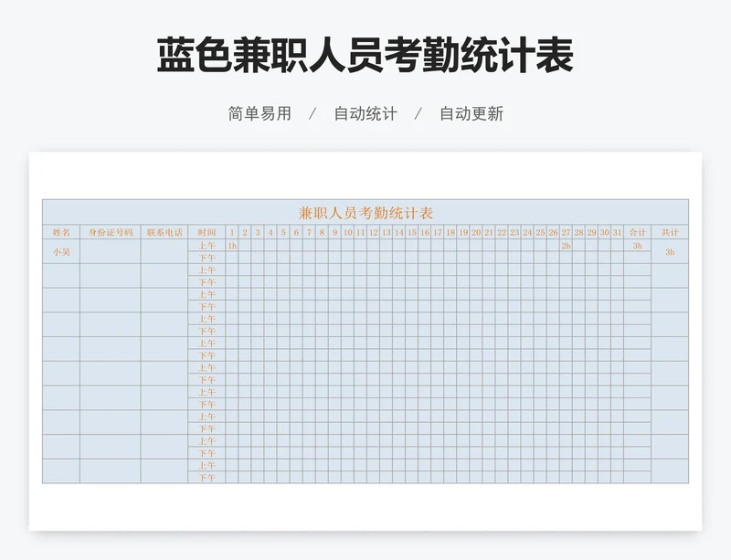Viewport: 731px width, 560px height.
Task: Select the 联系电话 column header
Action: [x=164, y=232]
